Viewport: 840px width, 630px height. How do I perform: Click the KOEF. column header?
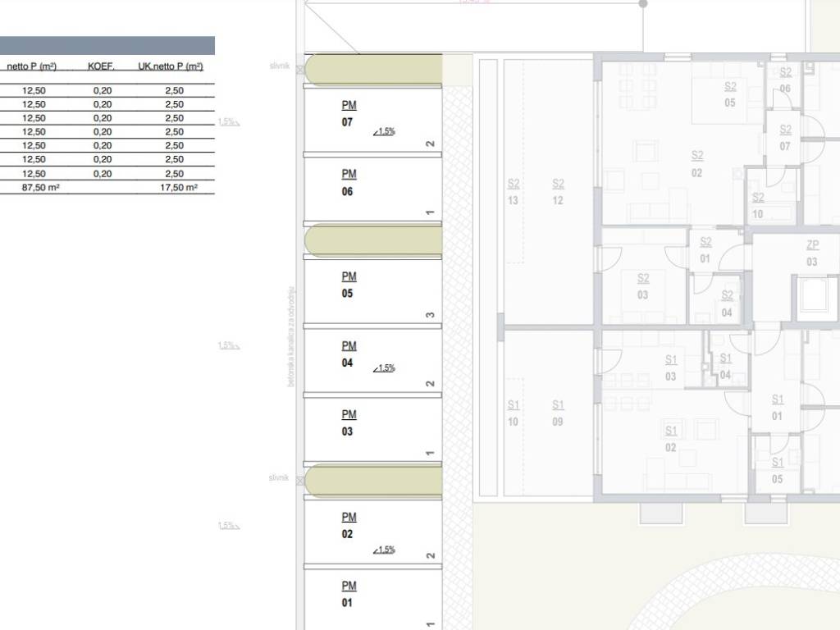tap(102, 66)
